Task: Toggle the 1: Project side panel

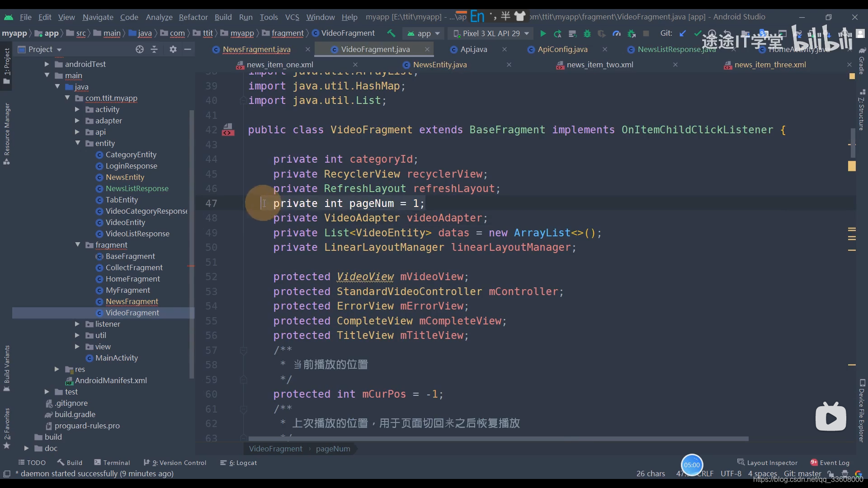Action: (6, 66)
